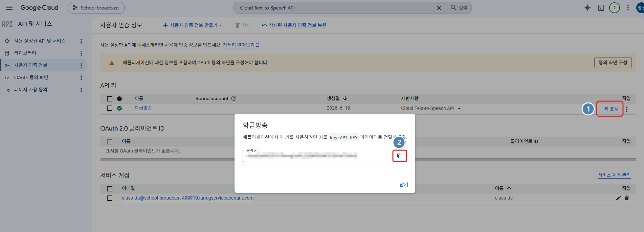Screen dimensions: 644x232
Task: Click the 삭제 trash toolbar button
Action: pyautogui.click(x=243, y=25)
